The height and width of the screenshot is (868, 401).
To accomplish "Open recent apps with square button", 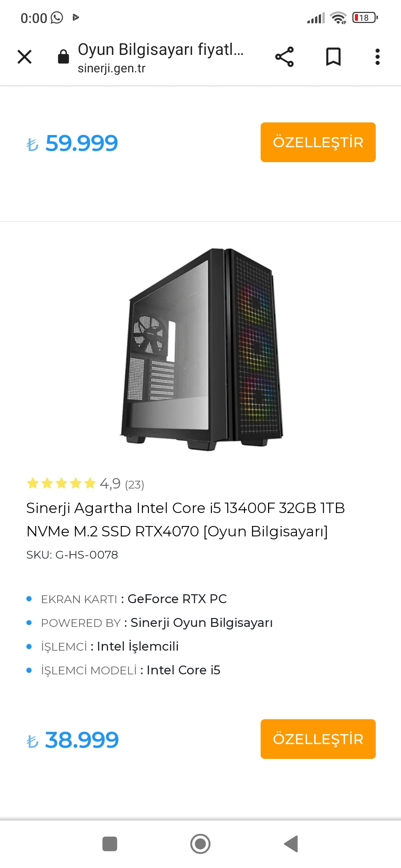I will (110, 844).
